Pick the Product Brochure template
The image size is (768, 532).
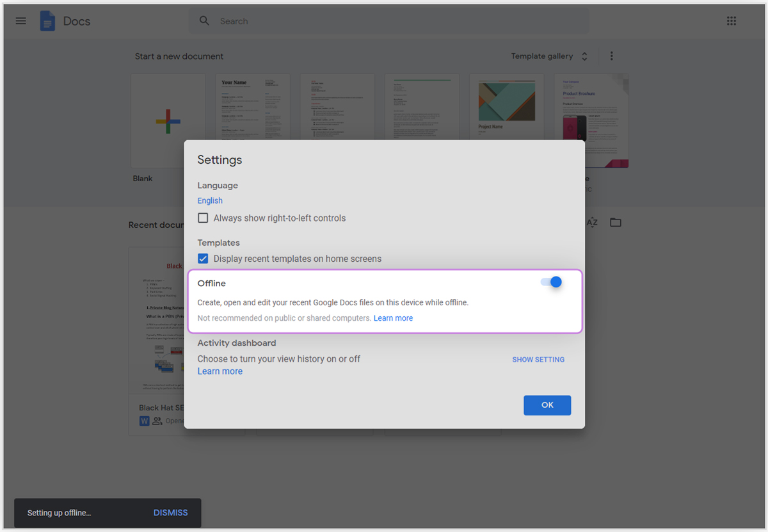(591, 120)
